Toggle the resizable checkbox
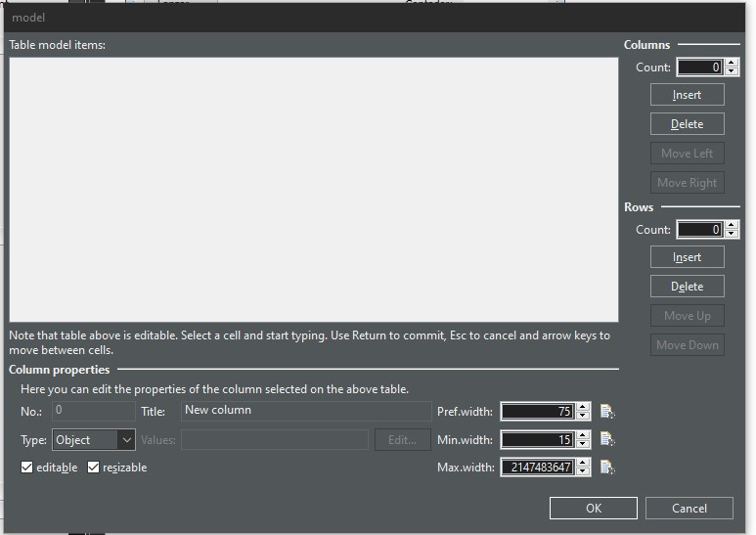Image resolution: width=756 pixels, height=535 pixels. pyautogui.click(x=94, y=468)
